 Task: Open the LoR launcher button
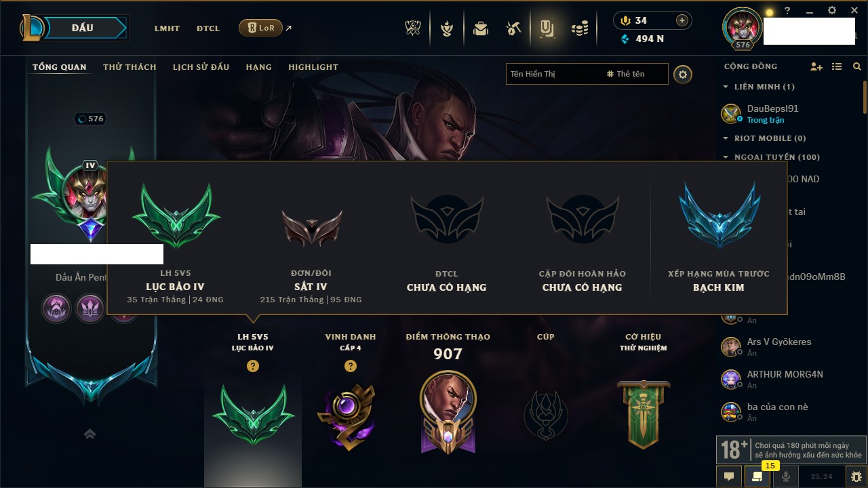tap(260, 28)
